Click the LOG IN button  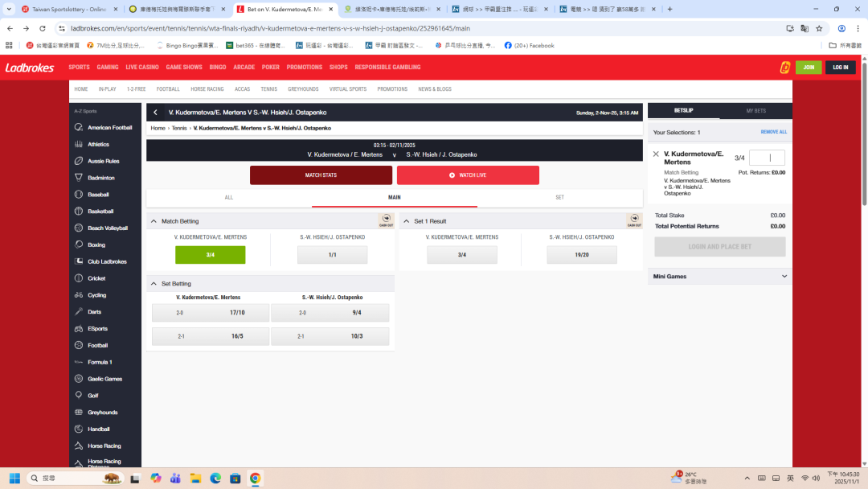pyautogui.click(x=841, y=68)
